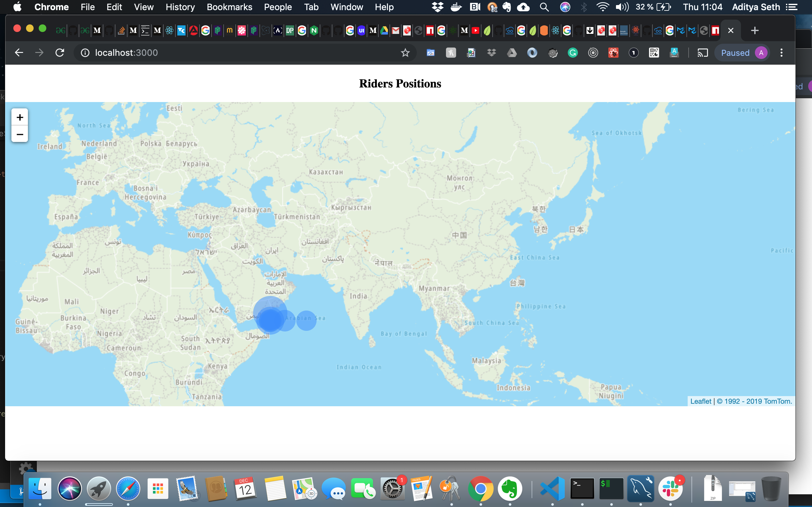Screen dimensions: 812x507
Task: Toggle the Wi-Fi menu bar icon
Action: [603, 7]
